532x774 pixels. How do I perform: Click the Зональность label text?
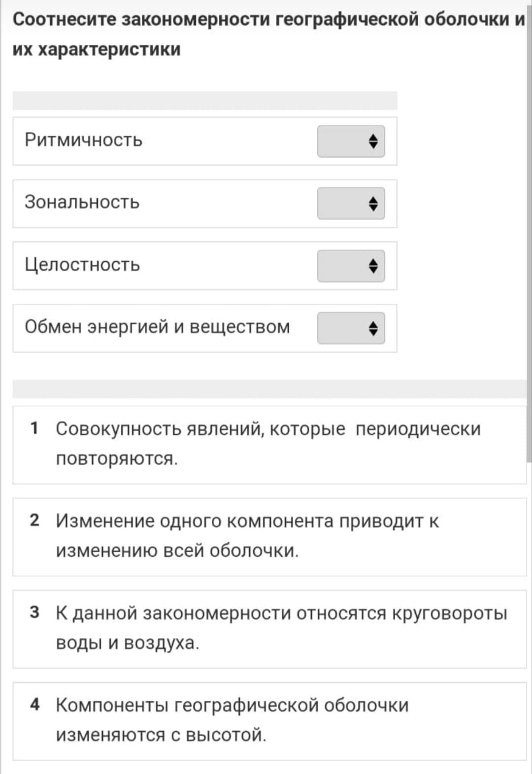82,202
